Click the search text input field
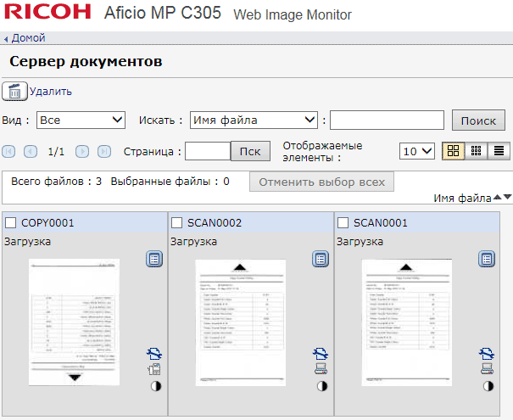513x420 pixels. (387, 120)
